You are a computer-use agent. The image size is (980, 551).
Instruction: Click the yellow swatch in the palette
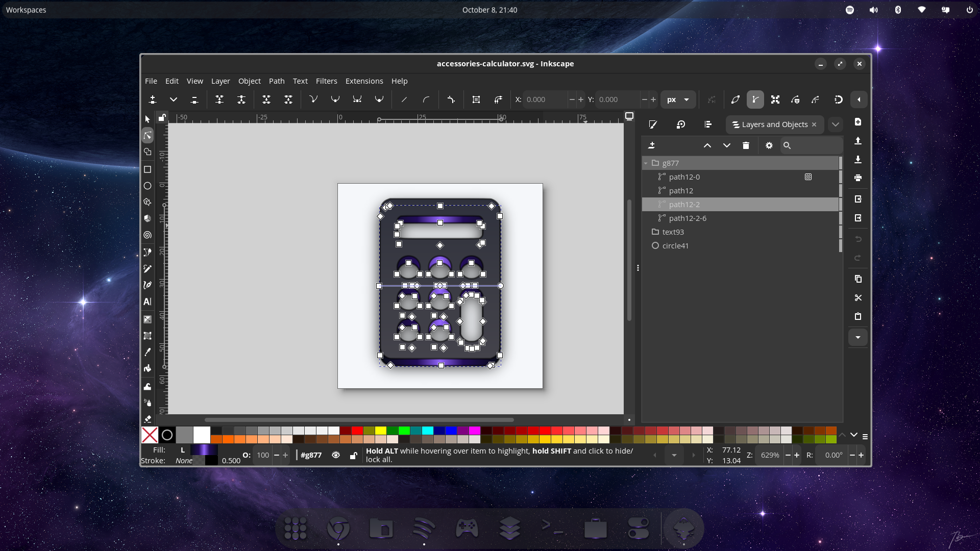tap(381, 431)
